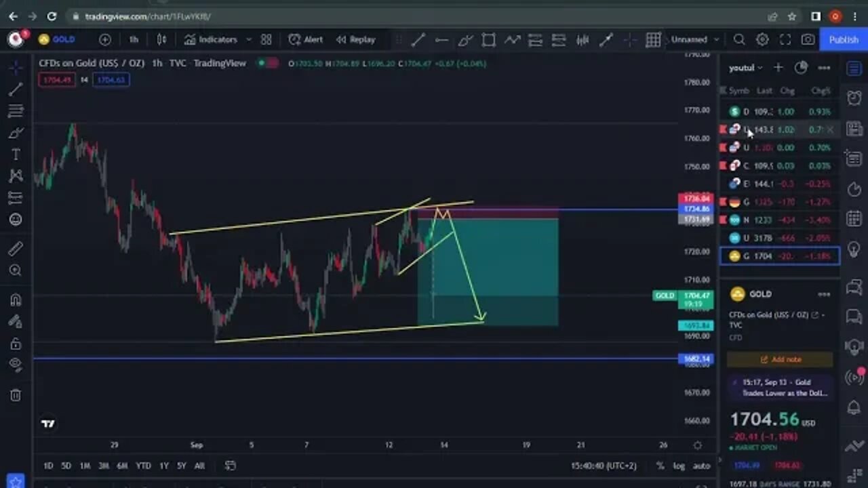Open the candlestick chart type menu
This screenshot has height=488, width=868.
click(161, 39)
